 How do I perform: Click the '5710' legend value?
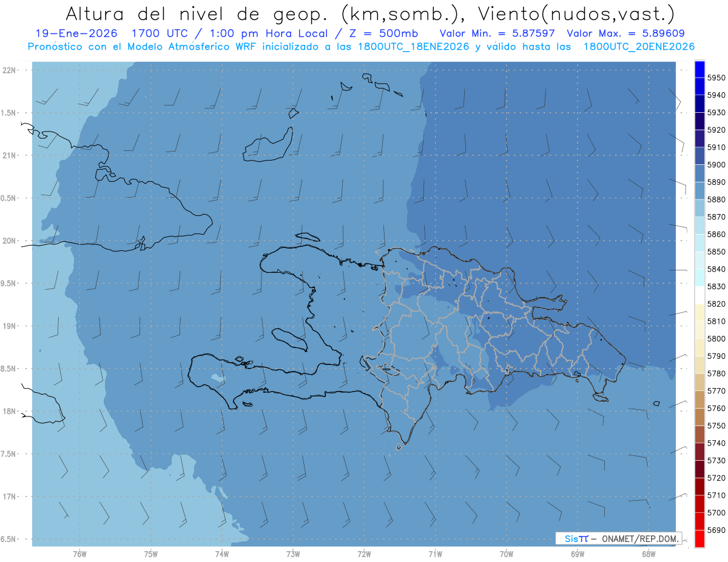[716, 495]
